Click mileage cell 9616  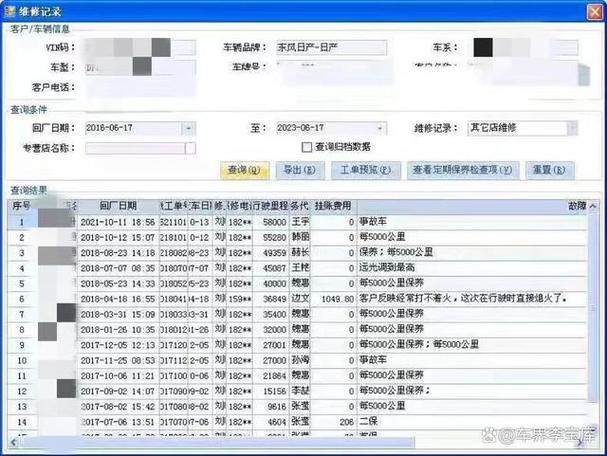[271, 407]
